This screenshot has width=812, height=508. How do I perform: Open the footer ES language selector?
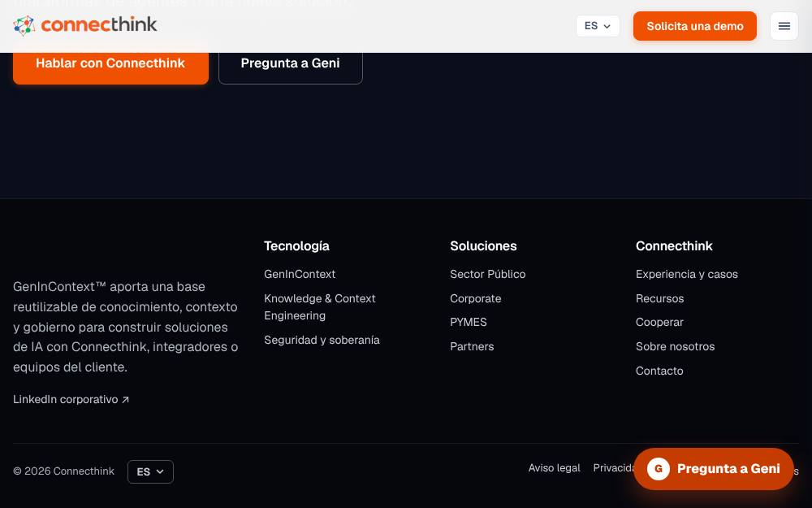[x=150, y=471]
